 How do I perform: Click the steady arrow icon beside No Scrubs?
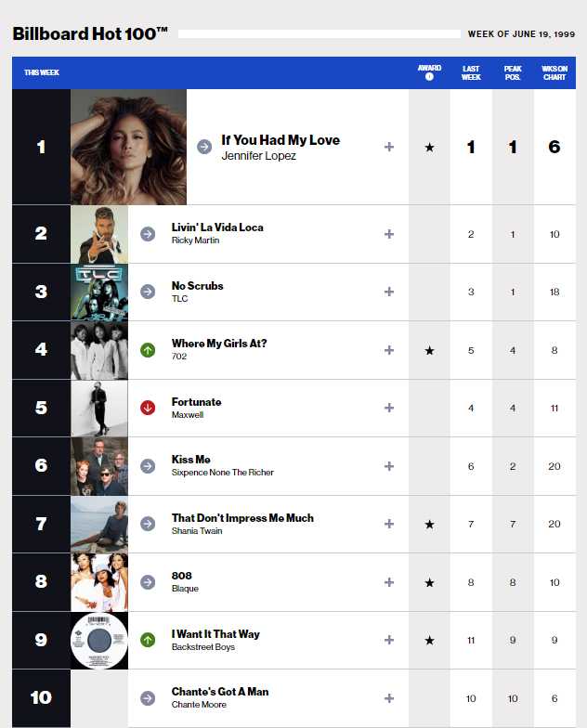tap(148, 292)
